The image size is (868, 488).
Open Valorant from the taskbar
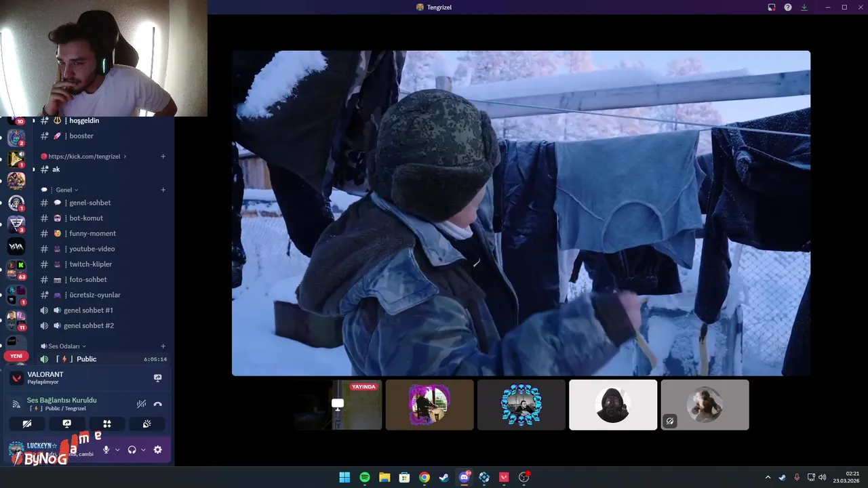point(504,477)
